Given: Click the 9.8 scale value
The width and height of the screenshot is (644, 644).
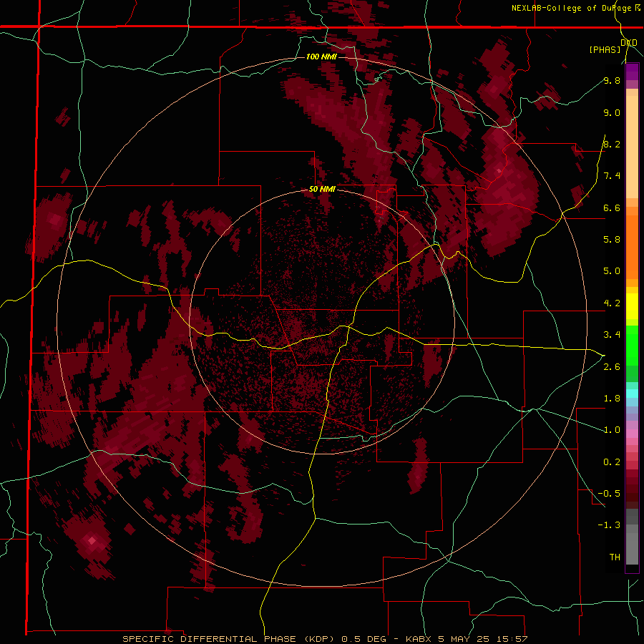Looking at the screenshot, I should [x=612, y=80].
